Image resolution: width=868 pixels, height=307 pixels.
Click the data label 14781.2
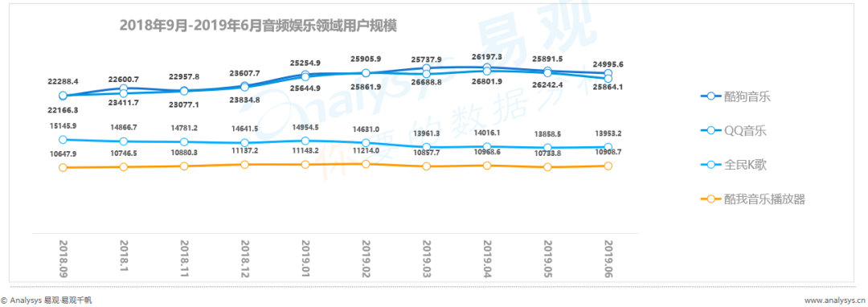[184, 129]
